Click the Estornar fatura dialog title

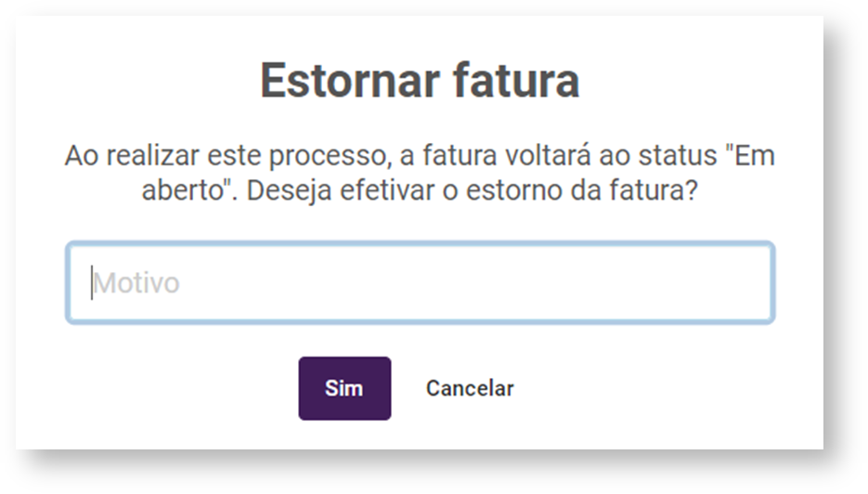click(x=420, y=81)
